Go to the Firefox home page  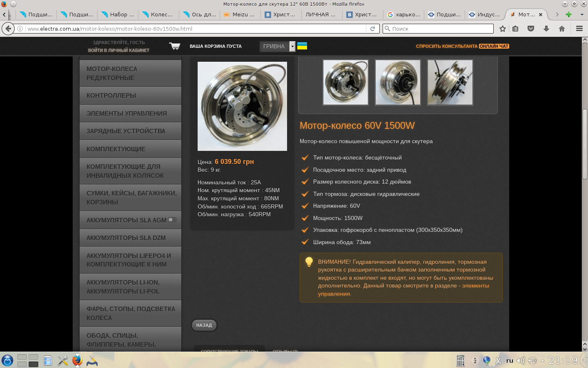(562, 29)
